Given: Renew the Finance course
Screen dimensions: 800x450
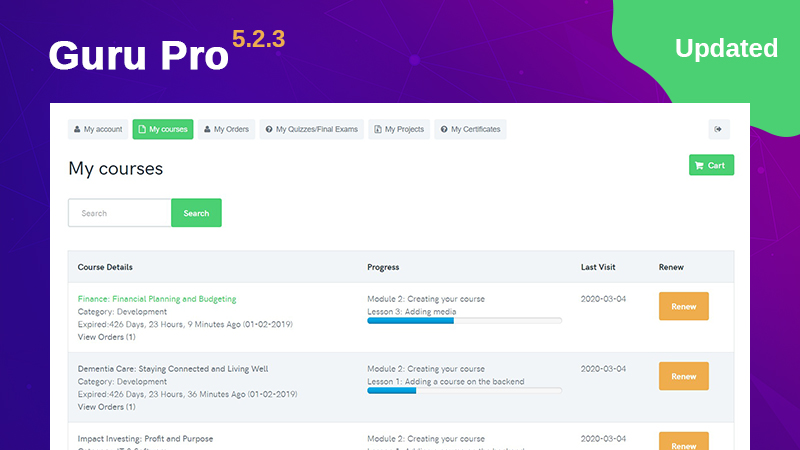Looking at the screenshot, I should click(x=683, y=307).
